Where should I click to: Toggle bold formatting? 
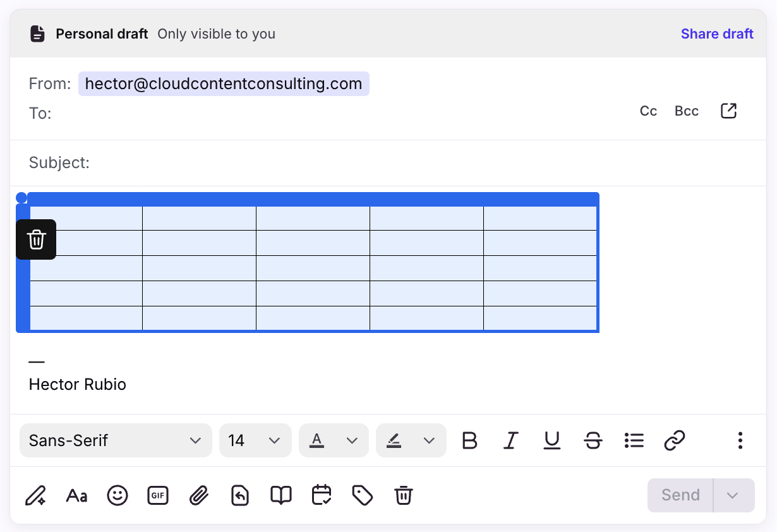pyautogui.click(x=469, y=440)
